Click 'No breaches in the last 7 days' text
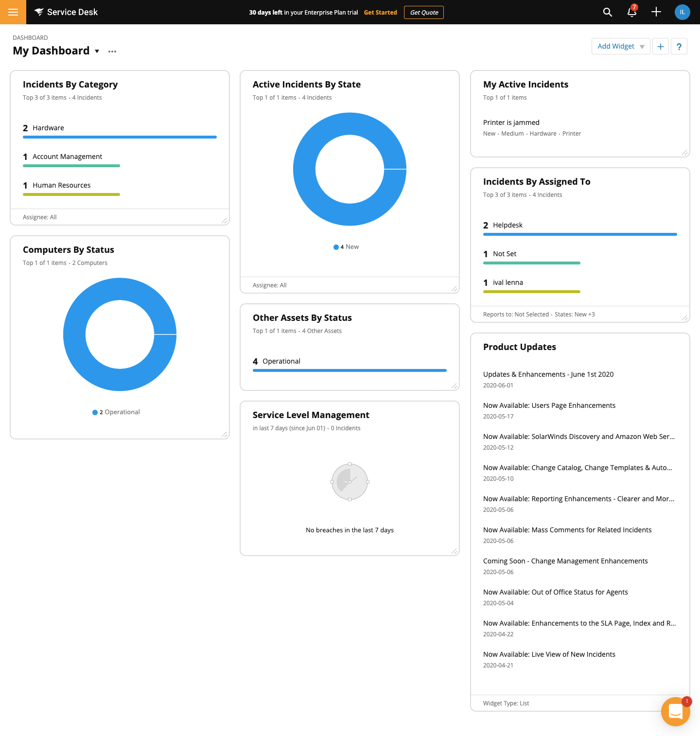Viewport: 700px width, 736px height. (350, 530)
